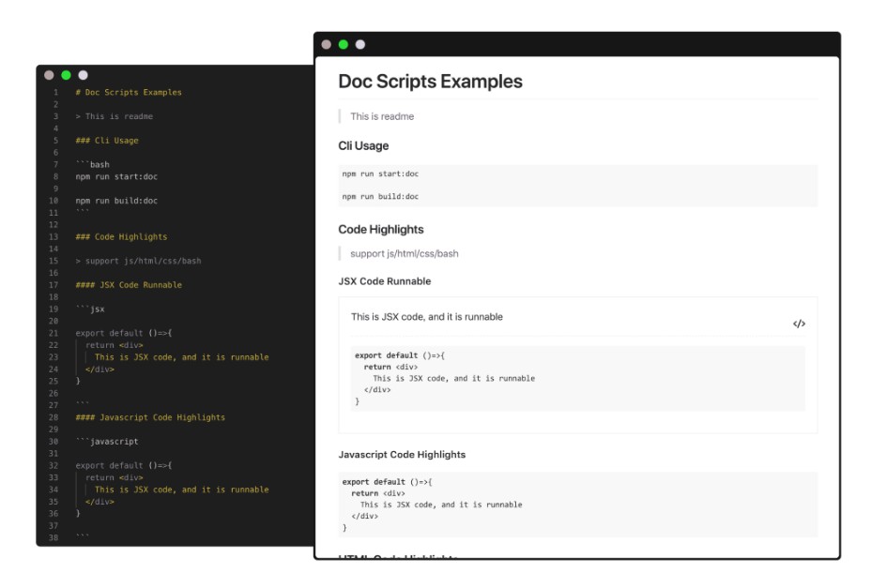Click 'npm run start:doc' on editor line 8
The height and width of the screenshot is (588, 871).
coord(116,176)
